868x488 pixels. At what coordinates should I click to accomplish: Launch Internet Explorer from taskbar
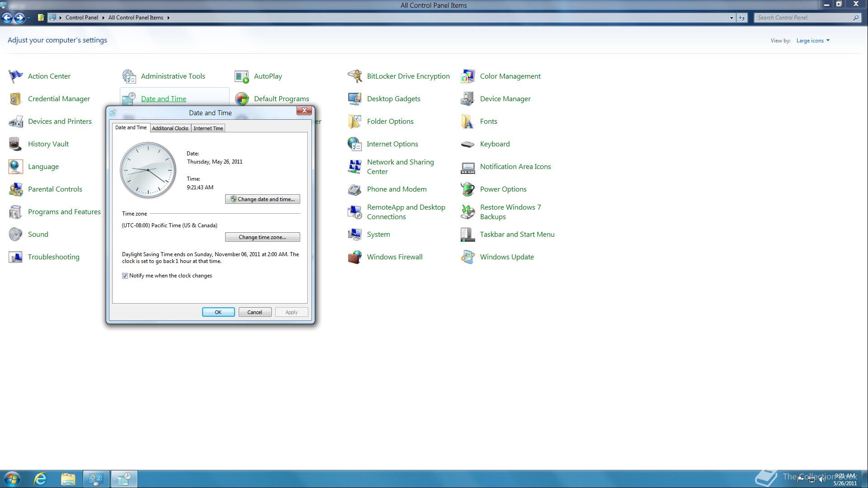click(x=41, y=479)
